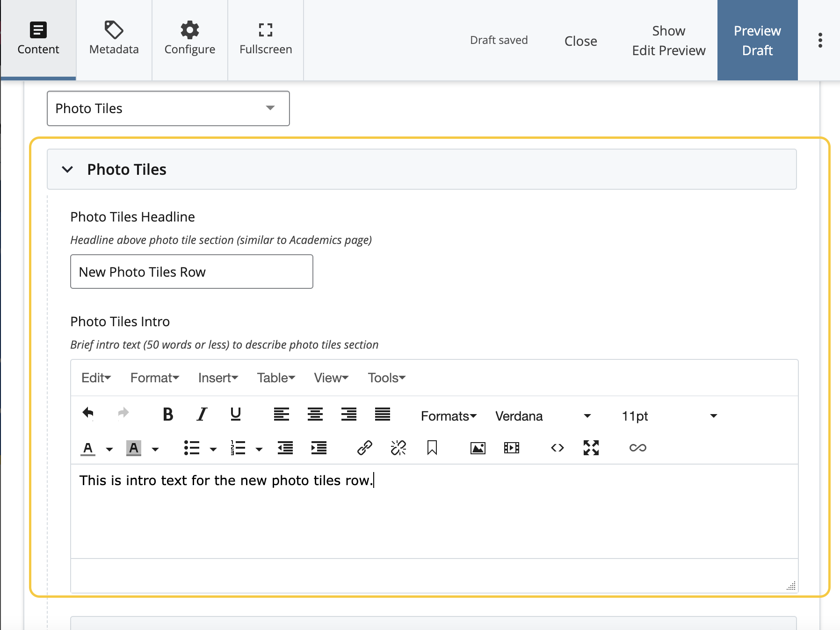Open the 11pt font size dropdown
The height and width of the screenshot is (630, 840).
point(669,416)
